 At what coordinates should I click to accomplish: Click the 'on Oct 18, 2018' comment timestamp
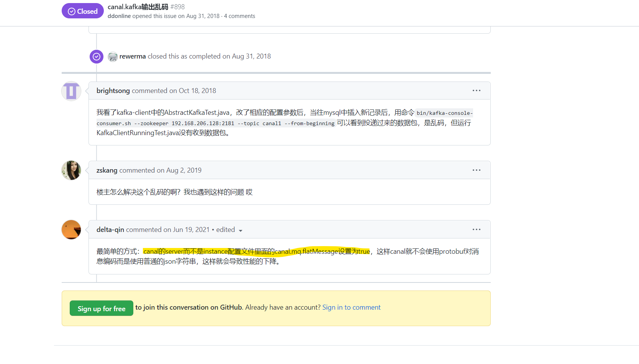pyautogui.click(x=193, y=91)
